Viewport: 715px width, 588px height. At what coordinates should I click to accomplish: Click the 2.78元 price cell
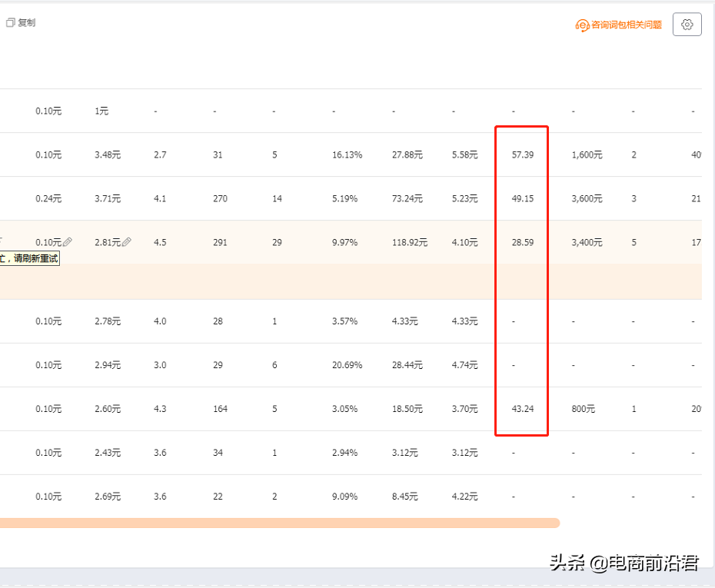point(108,321)
